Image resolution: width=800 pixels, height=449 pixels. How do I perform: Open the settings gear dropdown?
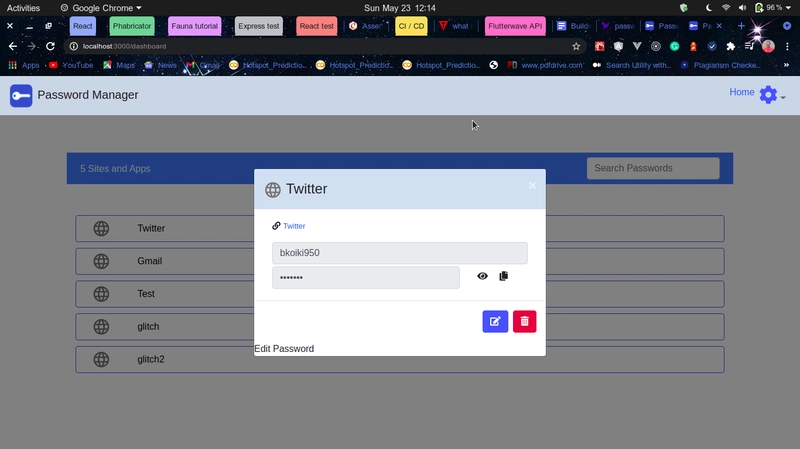pyautogui.click(x=771, y=95)
